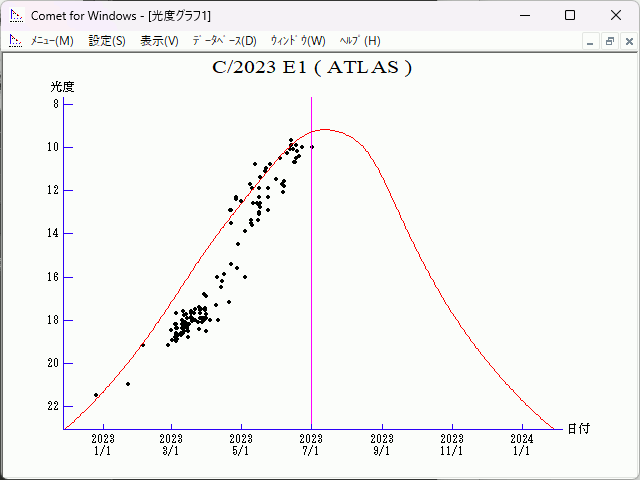The width and height of the screenshot is (640, 480).
Task: Close the Comet for Windows window
Action: pyautogui.click(x=616, y=16)
